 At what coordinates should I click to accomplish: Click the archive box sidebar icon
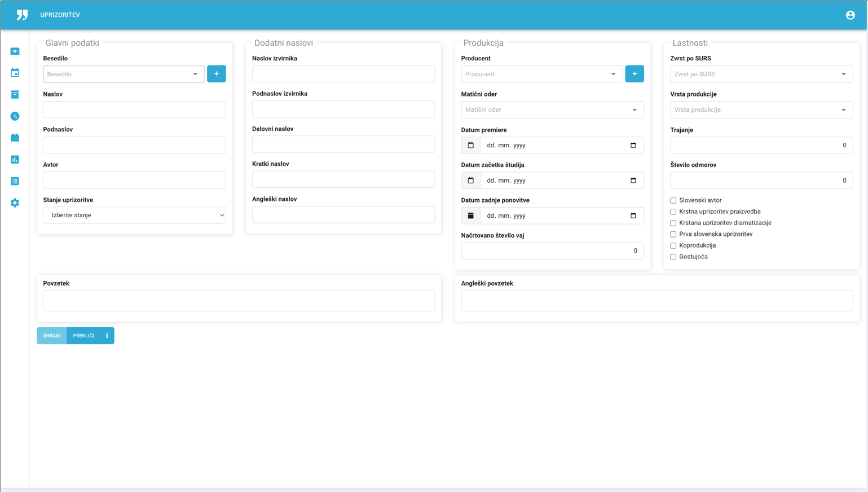point(15,95)
